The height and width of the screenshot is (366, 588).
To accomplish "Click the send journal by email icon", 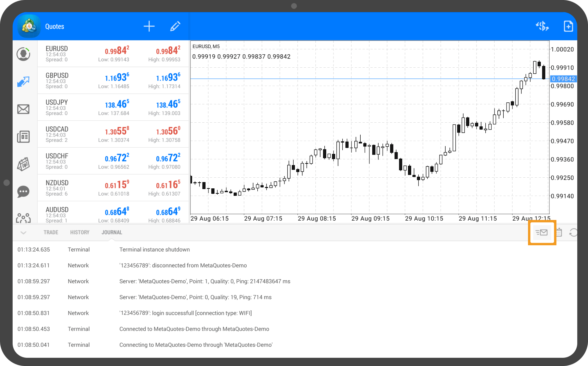I will (x=542, y=233).
